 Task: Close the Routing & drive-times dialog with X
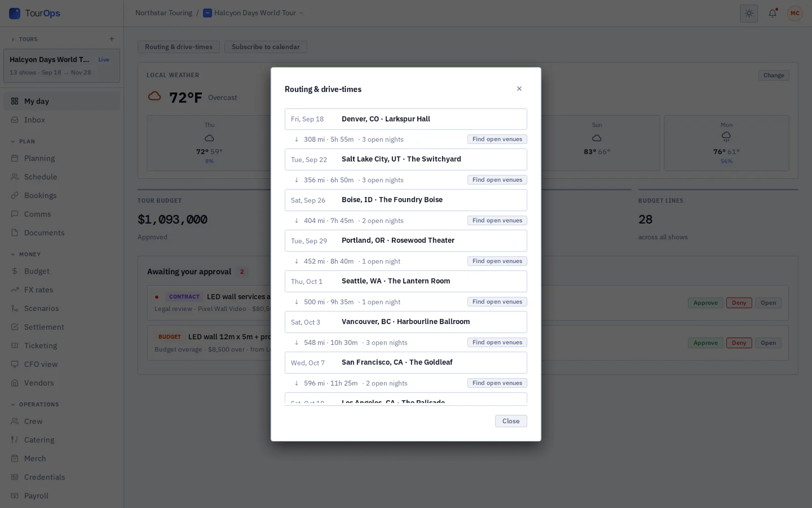coord(519,89)
